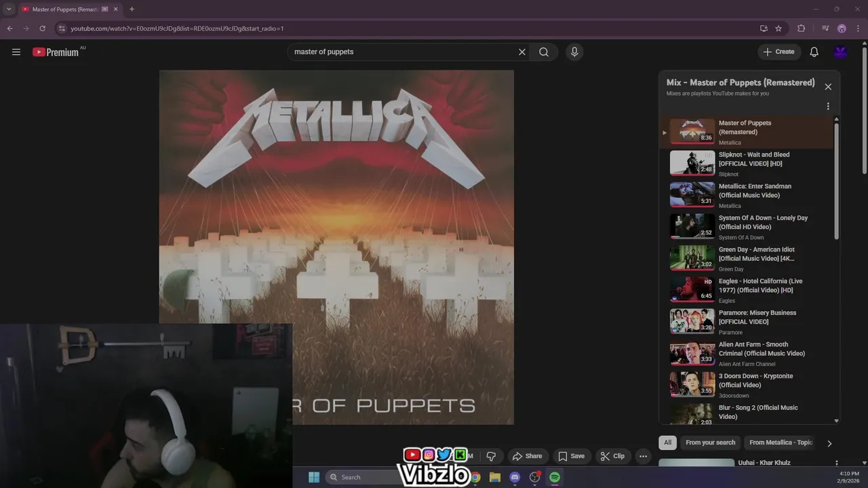Screen dimensions: 868x488
Task: Select the From your search chip
Action: coord(710,443)
